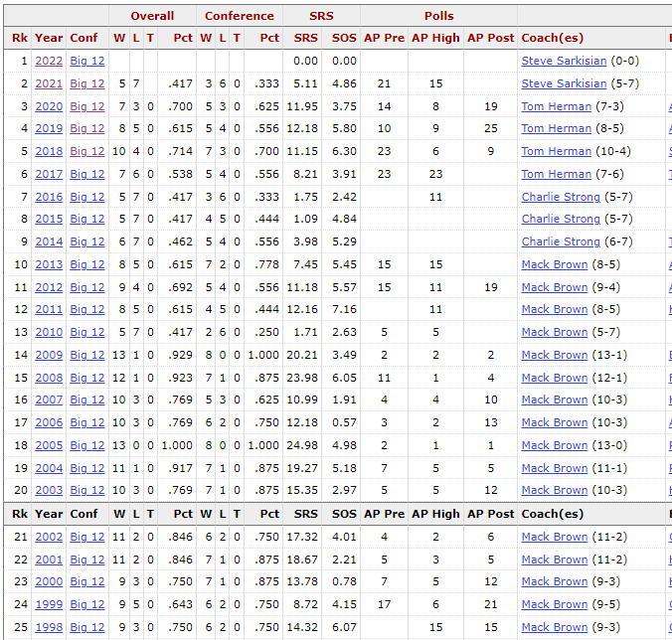Open the 2022 season year link
The width and height of the screenshot is (672, 640).
[x=49, y=62]
